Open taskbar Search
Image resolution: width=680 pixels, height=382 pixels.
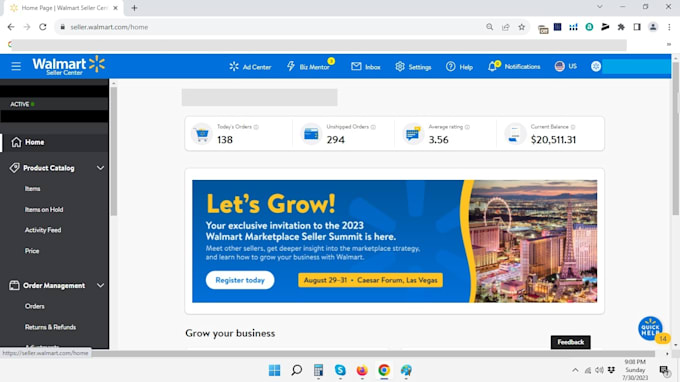[x=297, y=370]
